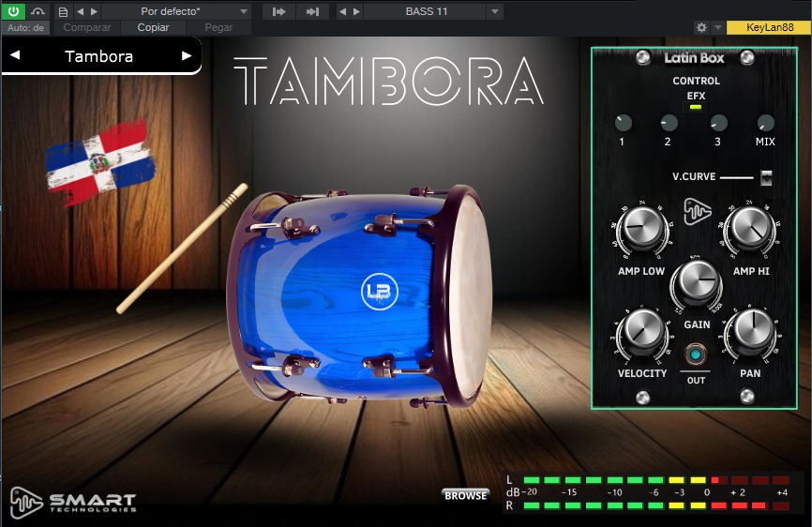Click the CONTROL label text
The height and width of the screenshot is (527, 812).
696,81
